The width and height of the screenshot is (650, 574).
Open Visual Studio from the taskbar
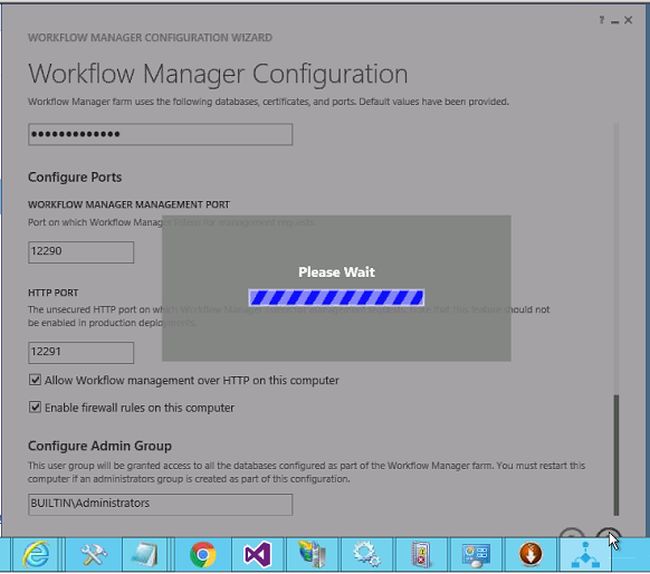257,554
